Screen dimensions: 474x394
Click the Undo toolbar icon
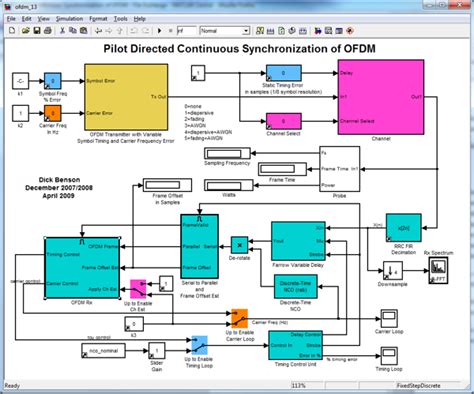point(134,31)
